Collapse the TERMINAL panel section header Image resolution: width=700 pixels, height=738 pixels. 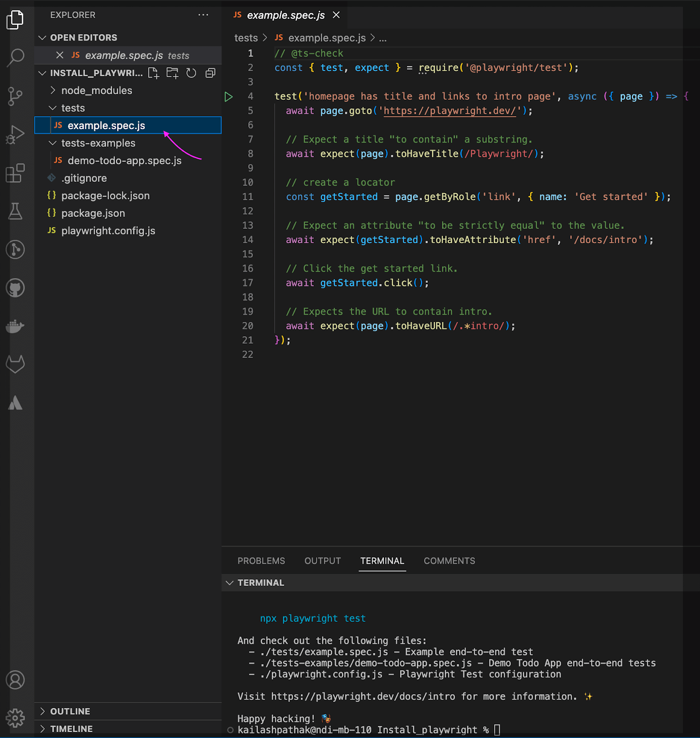coord(229,583)
